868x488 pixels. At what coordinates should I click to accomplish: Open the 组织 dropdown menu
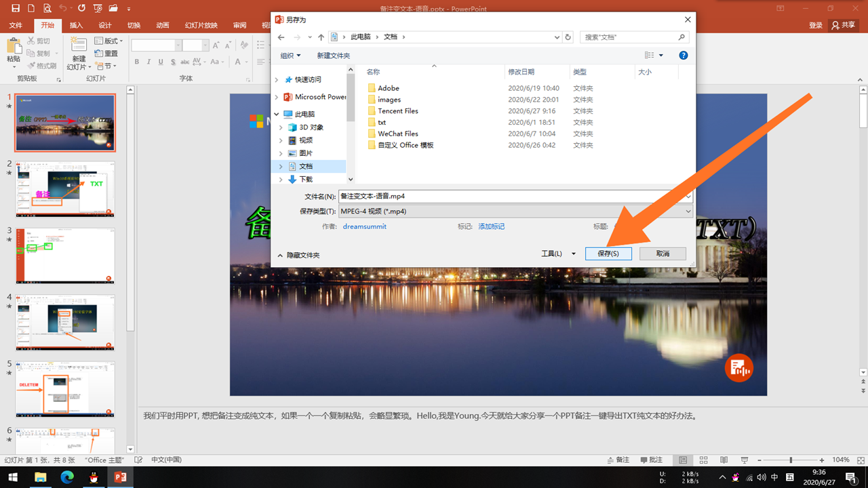pyautogui.click(x=290, y=56)
